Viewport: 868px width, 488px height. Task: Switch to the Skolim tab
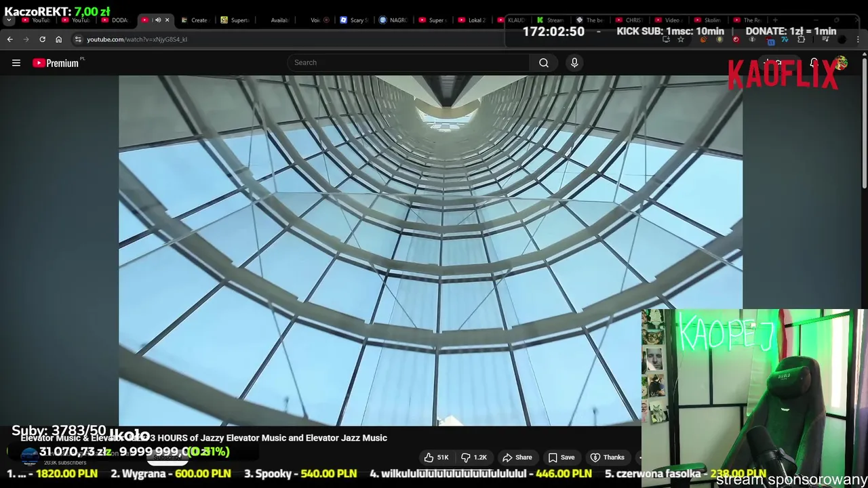(710, 20)
